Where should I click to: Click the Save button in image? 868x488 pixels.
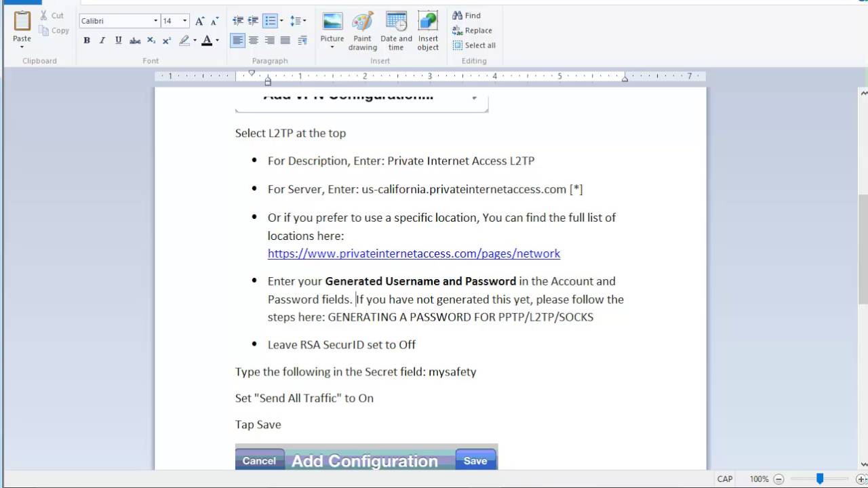pyautogui.click(x=475, y=460)
